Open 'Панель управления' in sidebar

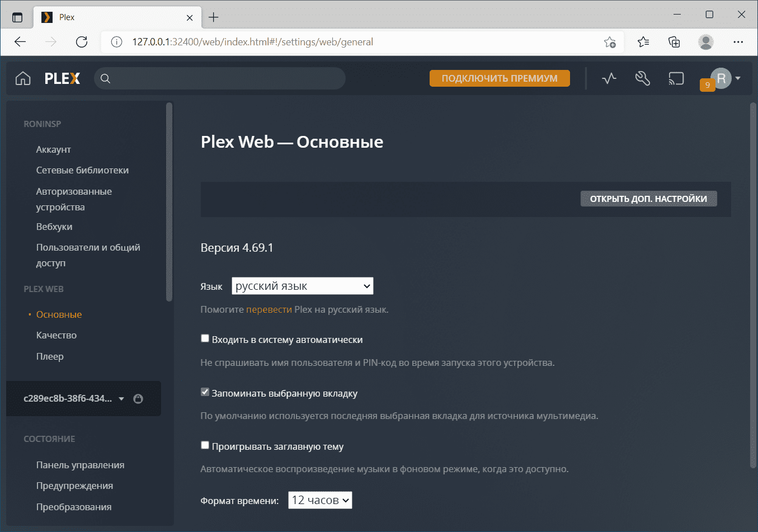point(81,465)
